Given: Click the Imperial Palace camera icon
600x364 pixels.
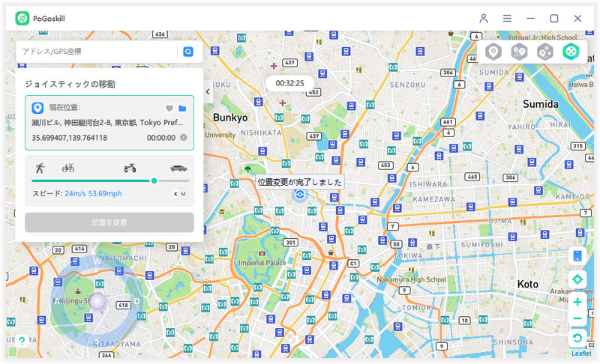Looking at the screenshot, I should pyautogui.click(x=262, y=253).
